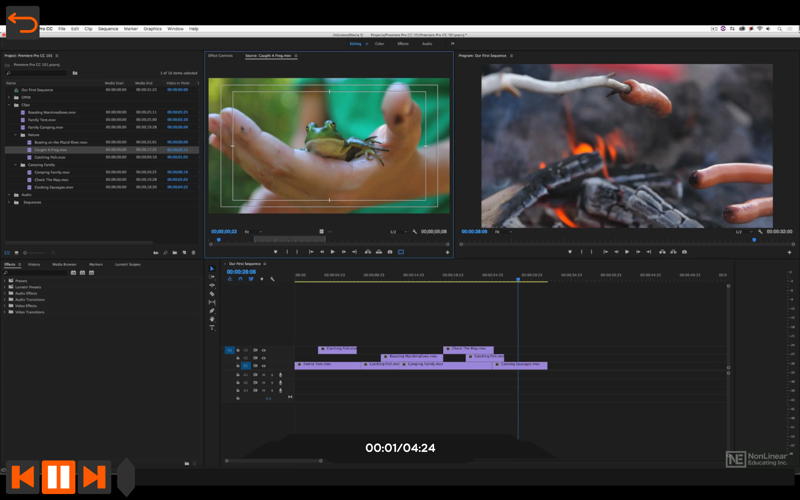Toggle V3 track output eye icon
Viewport: 800px width, 500px height.
tap(264, 351)
